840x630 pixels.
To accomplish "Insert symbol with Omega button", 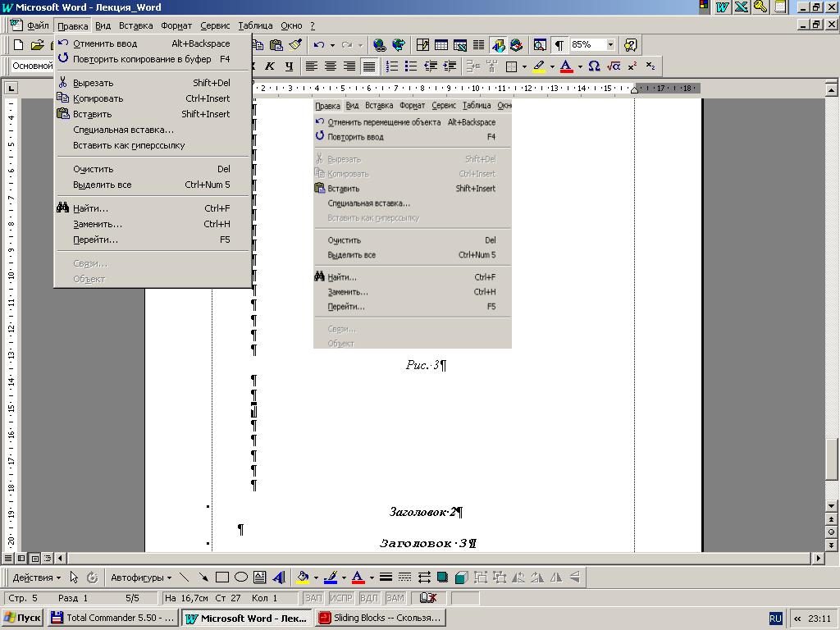I will [x=594, y=66].
